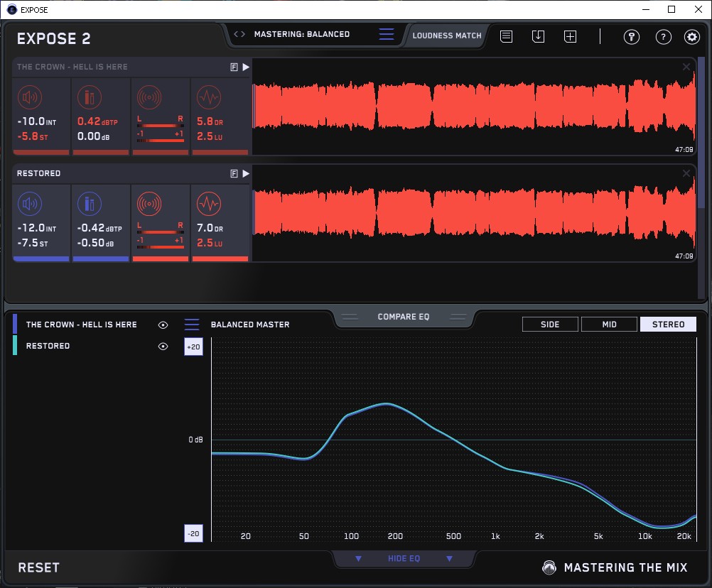Select The Crown - Hell Is Here in EQ list
This screenshot has width=712, height=588.
tap(81, 325)
